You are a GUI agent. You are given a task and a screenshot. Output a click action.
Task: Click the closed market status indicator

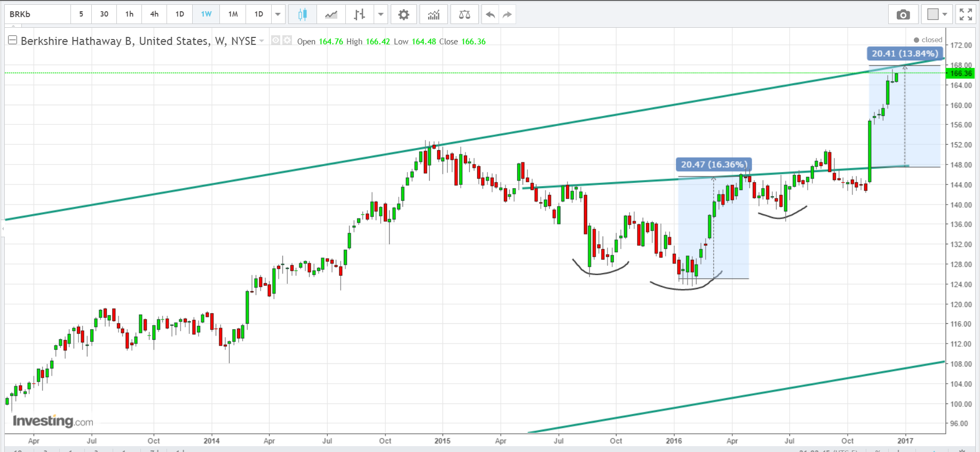coord(928,40)
